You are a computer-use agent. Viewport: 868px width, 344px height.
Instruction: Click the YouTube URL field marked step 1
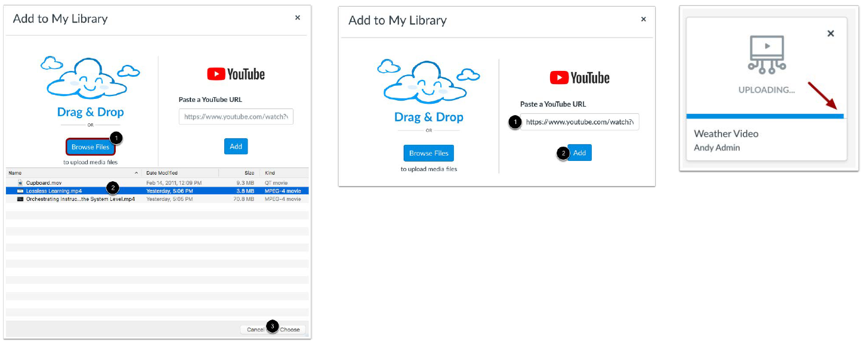point(579,122)
